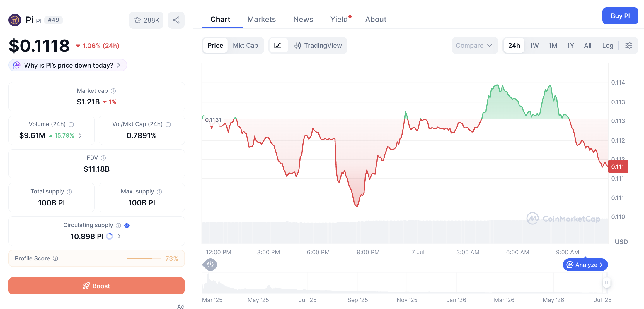Open the News tab
The width and height of the screenshot is (644, 309).
point(303,19)
